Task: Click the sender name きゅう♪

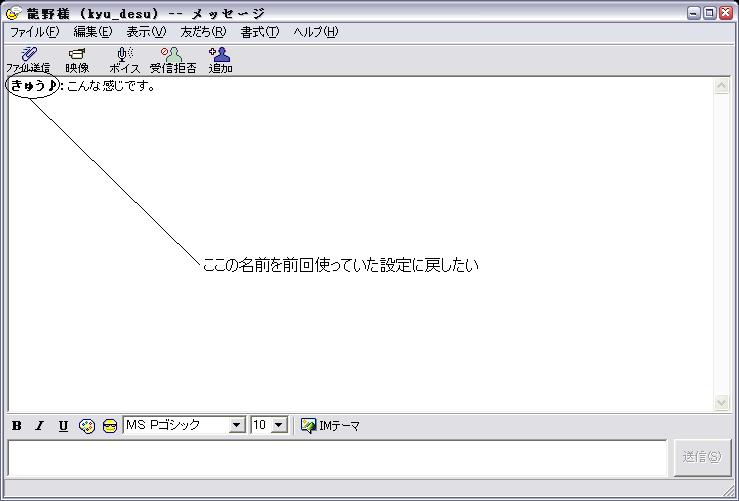Action: (x=33, y=86)
